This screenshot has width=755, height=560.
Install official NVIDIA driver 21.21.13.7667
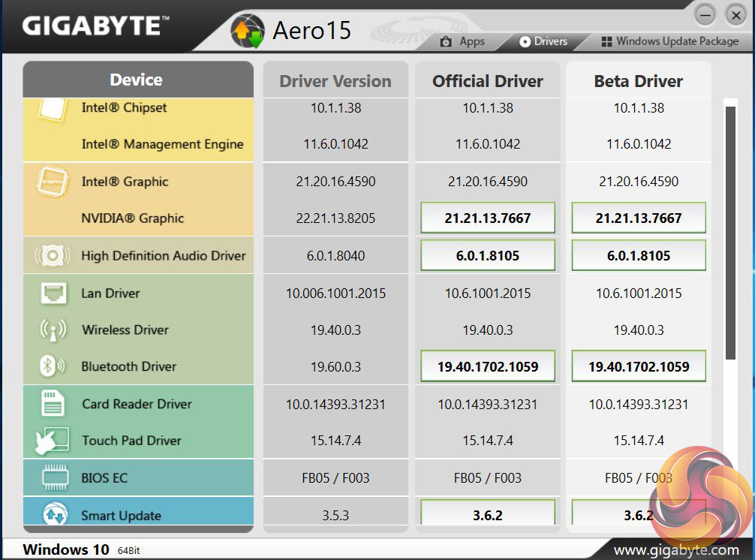pyautogui.click(x=488, y=218)
